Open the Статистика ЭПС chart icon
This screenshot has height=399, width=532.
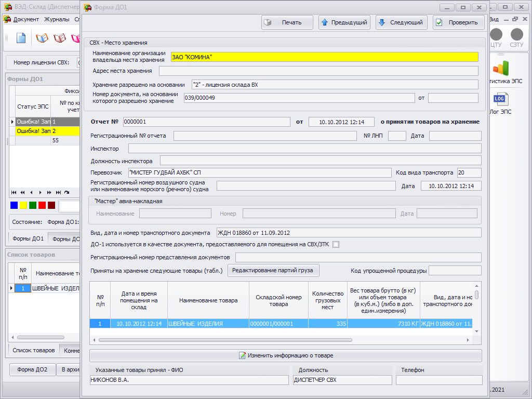501,69
